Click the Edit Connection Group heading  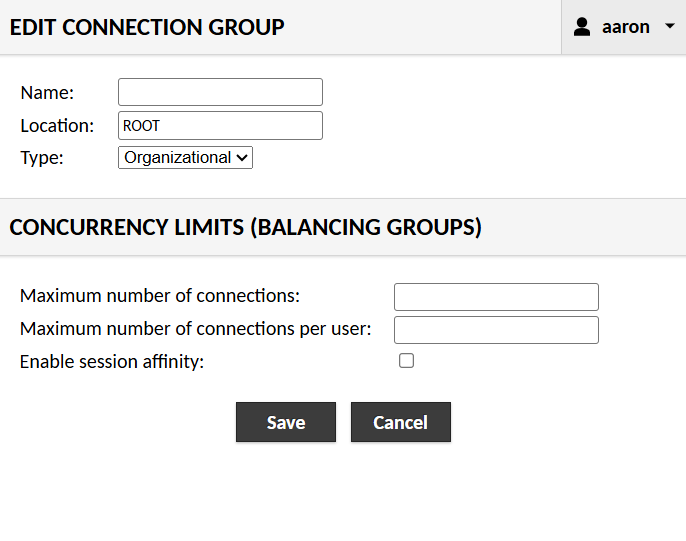pos(147,27)
